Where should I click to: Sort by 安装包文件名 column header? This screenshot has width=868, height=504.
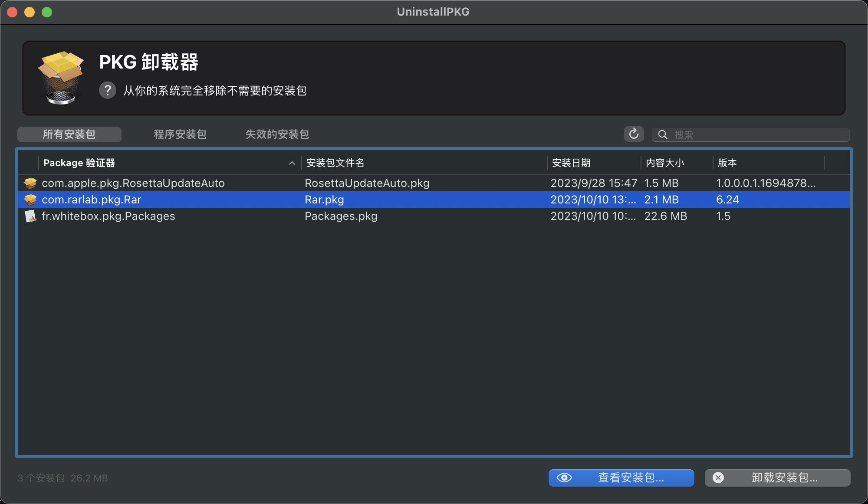(x=335, y=163)
